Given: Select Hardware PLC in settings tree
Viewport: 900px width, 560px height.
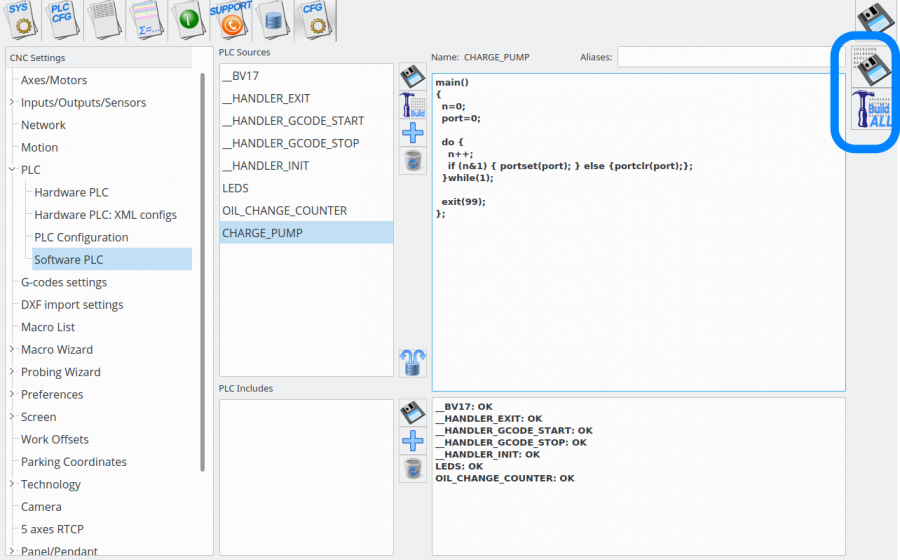Looking at the screenshot, I should pyautogui.click(x=71, y=192).
